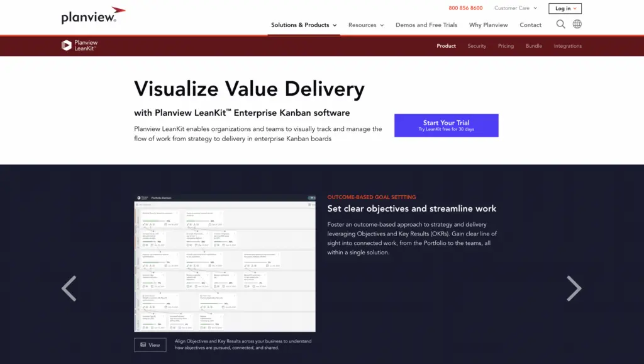The height and width of the screenshot is (364, 644).
Task: Click the Start Your Trial button
Action: pyautogui.click(x=447, y=125)
